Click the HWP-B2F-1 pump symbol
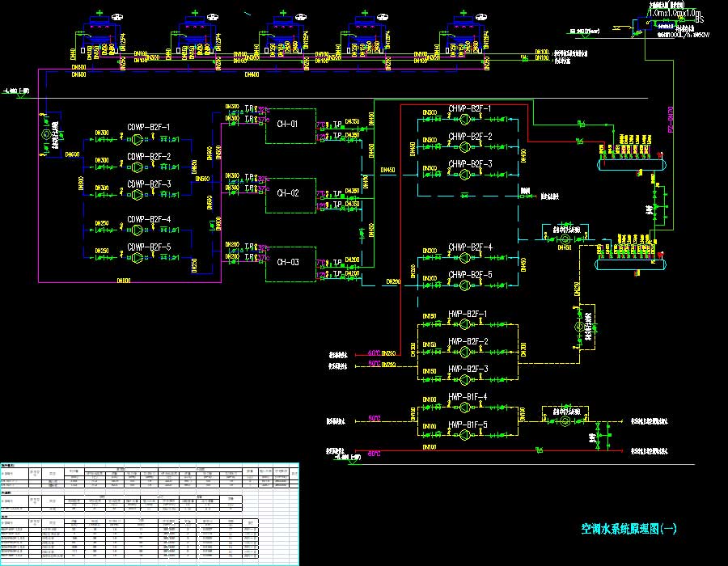Viewport: 728px width, 566px height. pos(465,325)
